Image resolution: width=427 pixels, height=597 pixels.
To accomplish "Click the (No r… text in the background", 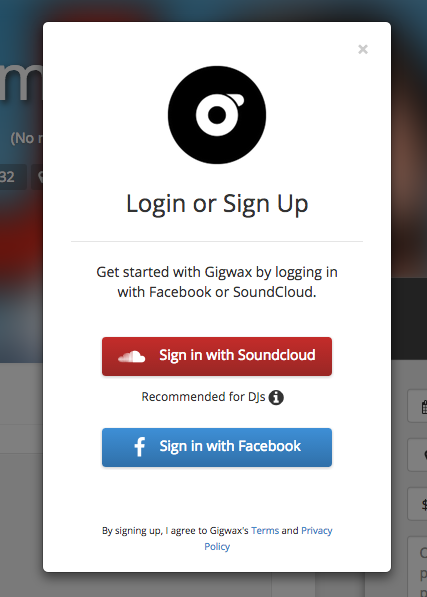I will coord(27,138).
